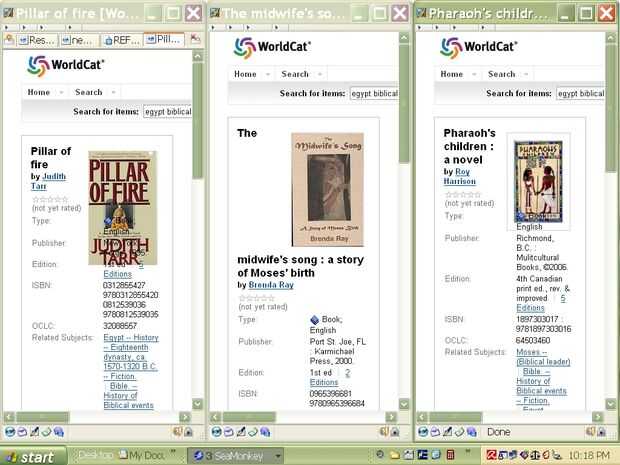Viewport: 620px width, 465px height.
Task: Select the Pill... tab
Action: (164, 40)
